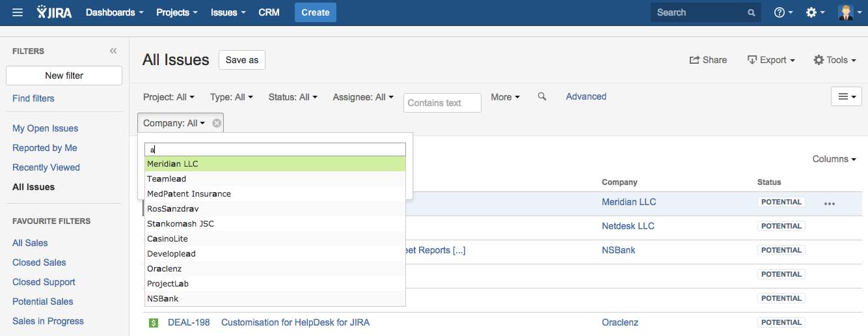Open the list view layout switcher

pyautogui.click(x=846, y=96)
